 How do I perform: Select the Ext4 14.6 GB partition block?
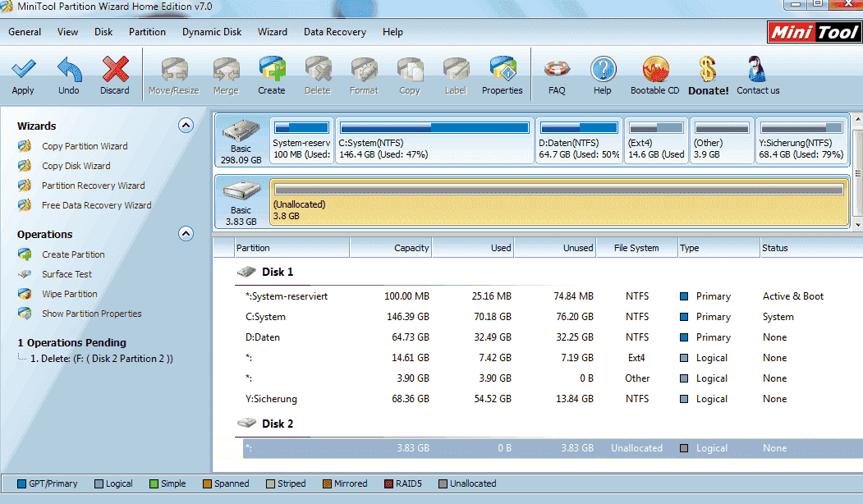point(656,140)
